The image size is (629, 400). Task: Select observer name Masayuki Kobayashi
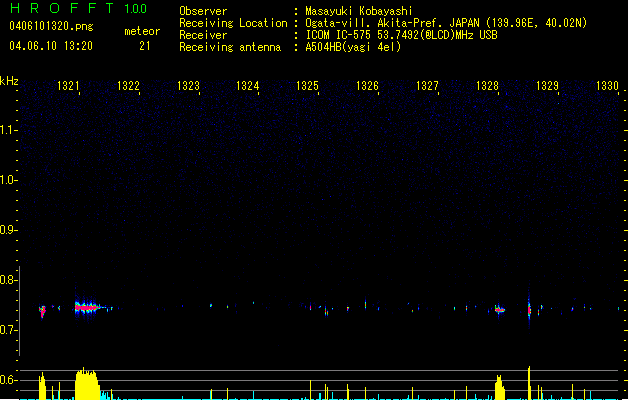point(359,11)
